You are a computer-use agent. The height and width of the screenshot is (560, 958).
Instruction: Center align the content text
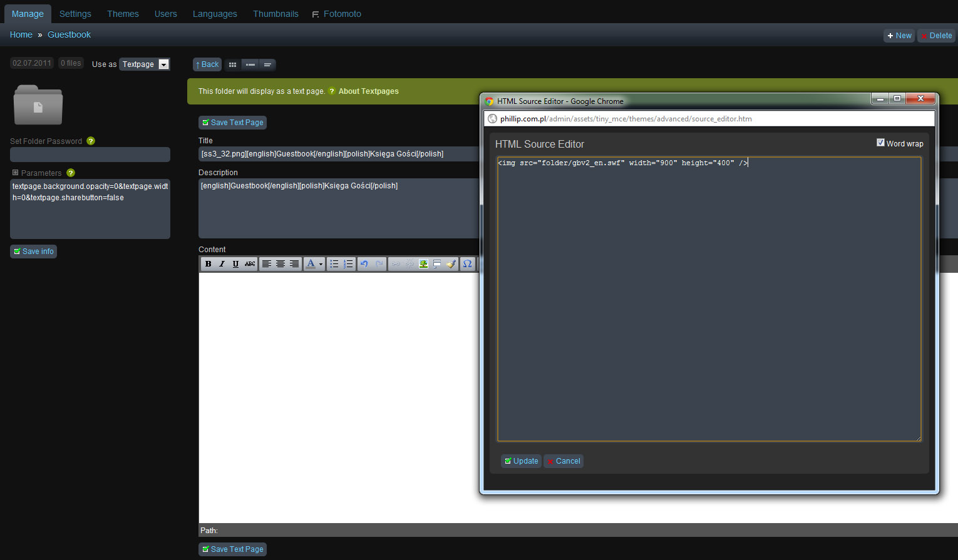click(281, 264)
